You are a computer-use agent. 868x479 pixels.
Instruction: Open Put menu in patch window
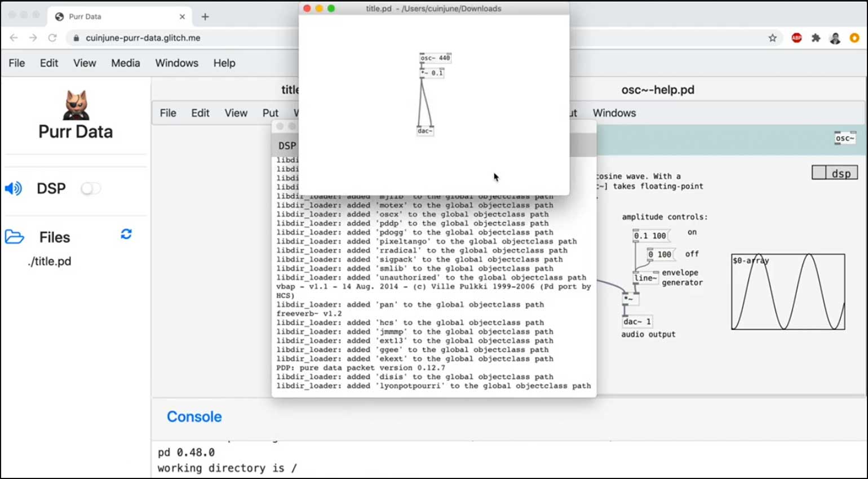271,113
